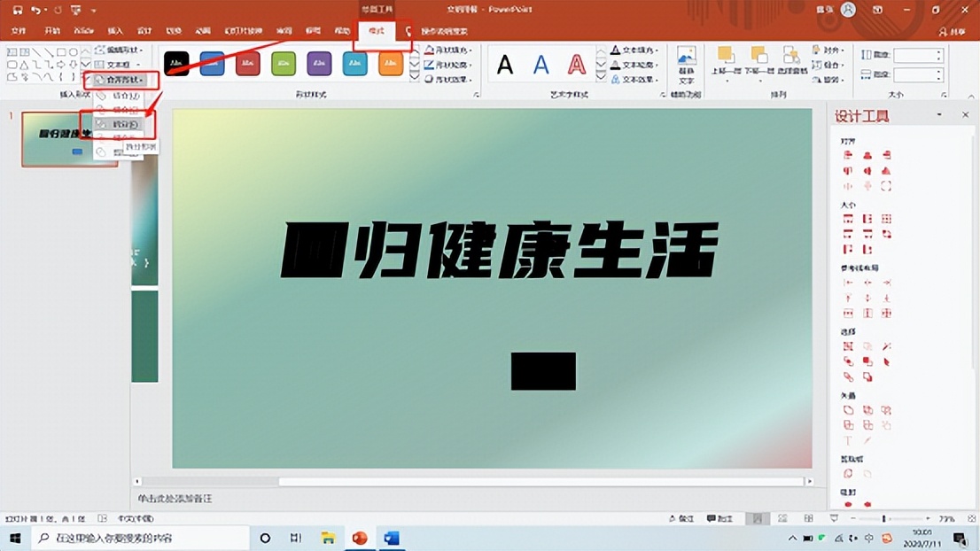Apply the blue A WordArt style
This screenshot has width=980, height=551.
tap(541, 65)
